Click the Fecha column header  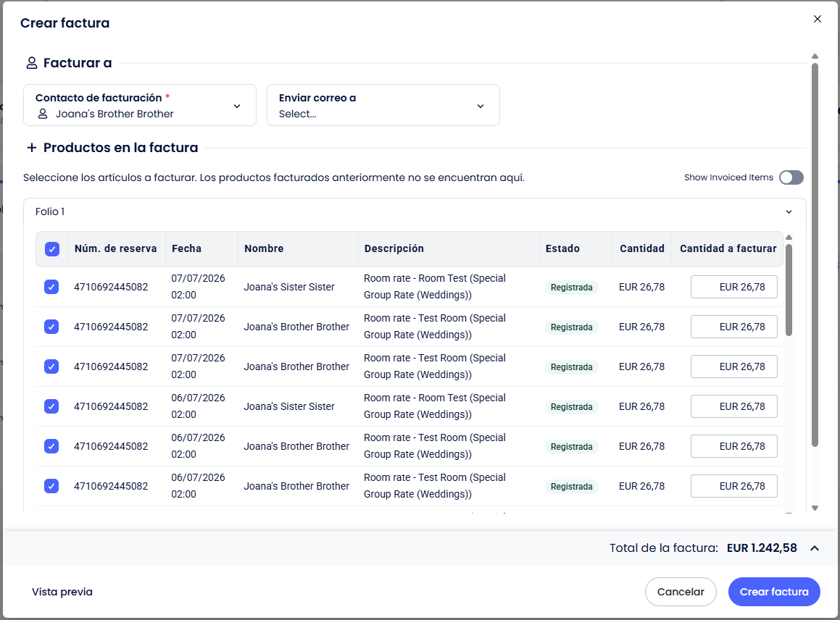tap(186, 248)
